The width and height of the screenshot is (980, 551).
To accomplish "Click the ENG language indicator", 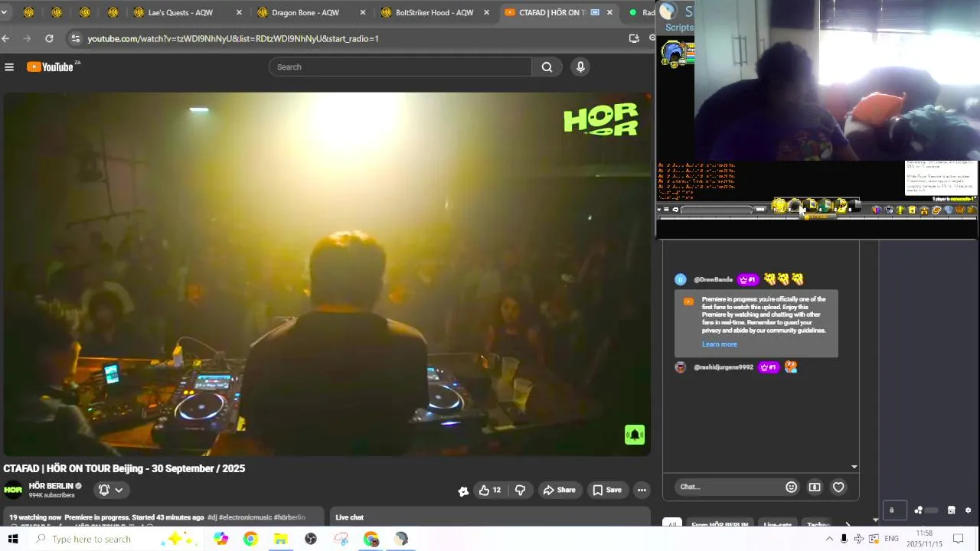I will coord(891,539).
